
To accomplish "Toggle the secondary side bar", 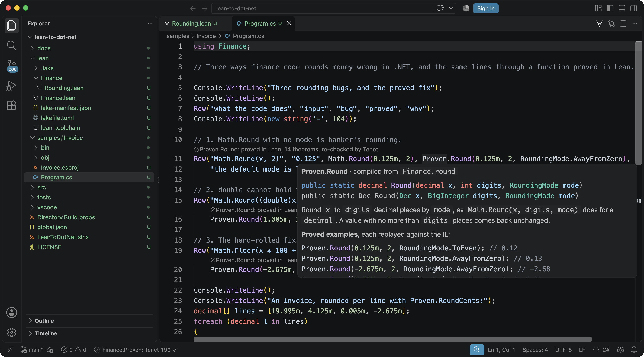I will tap(633, 8).
